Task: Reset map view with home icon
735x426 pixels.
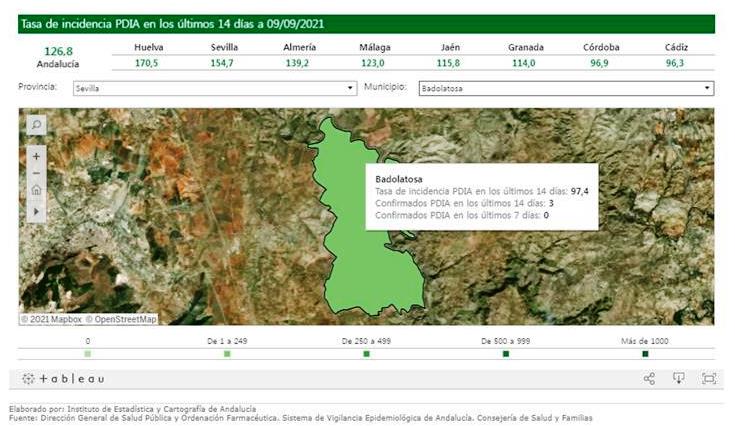Action: click(36, 190)
